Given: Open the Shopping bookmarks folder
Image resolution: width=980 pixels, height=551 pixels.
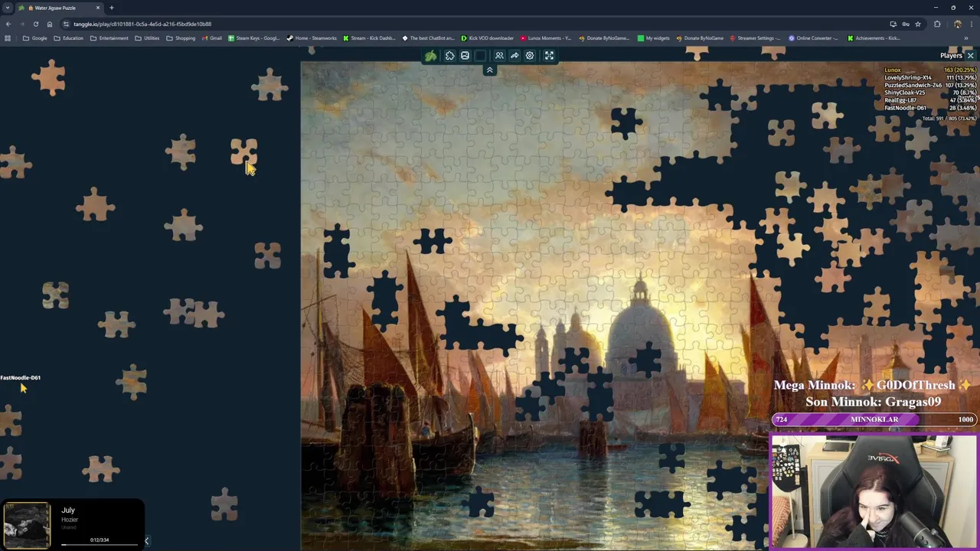Looking at the screenshot, I should point(181,37).
